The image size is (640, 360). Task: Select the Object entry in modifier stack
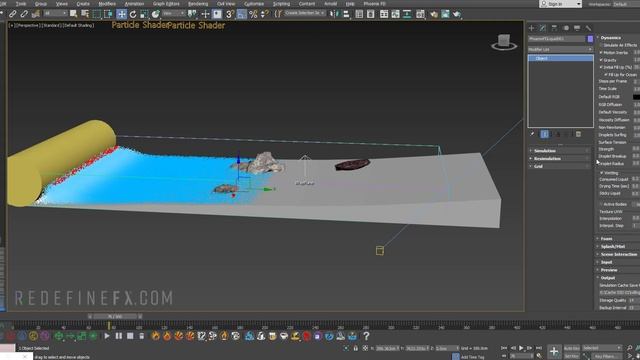pyautogui.click(x=560, y=58)
